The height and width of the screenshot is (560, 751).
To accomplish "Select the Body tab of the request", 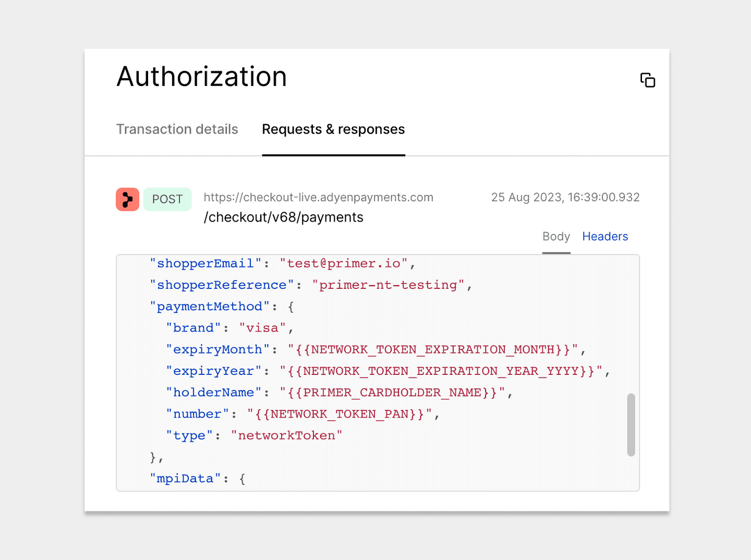I will click(x=556, y=237).
